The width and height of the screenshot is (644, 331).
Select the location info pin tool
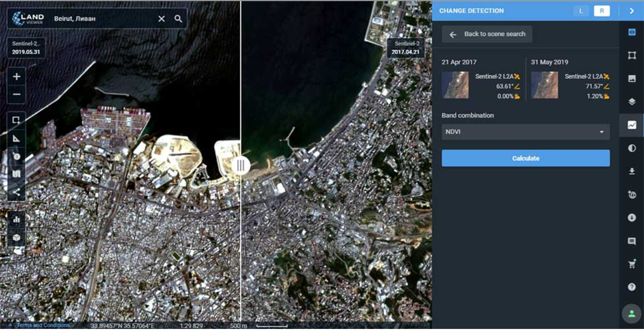(x=17, y=156)
